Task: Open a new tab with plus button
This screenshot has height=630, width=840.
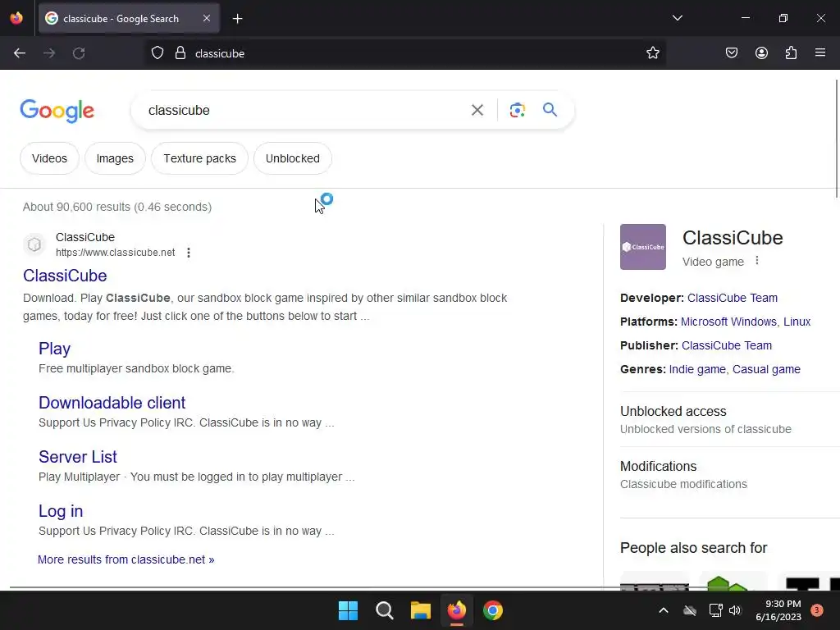Action: click(x=237, y=19)
